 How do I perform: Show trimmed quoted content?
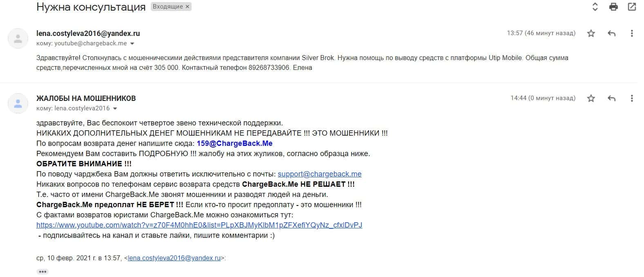point(42,271)
